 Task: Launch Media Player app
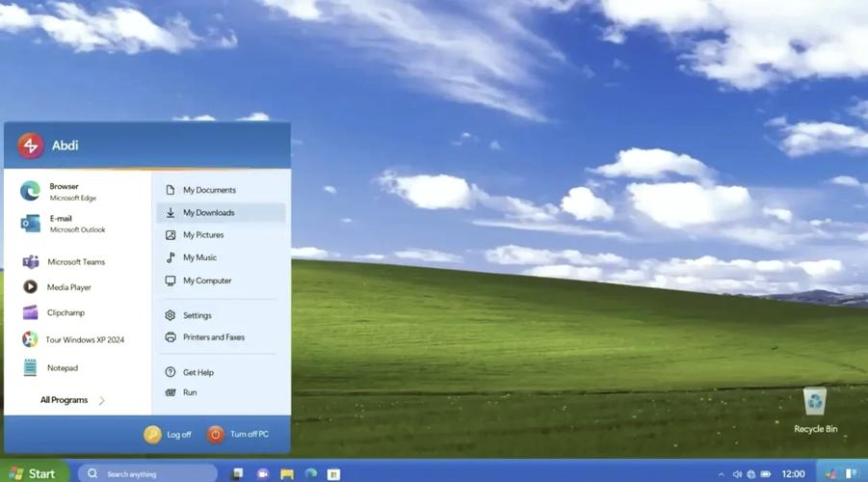(x=57, y=287)
